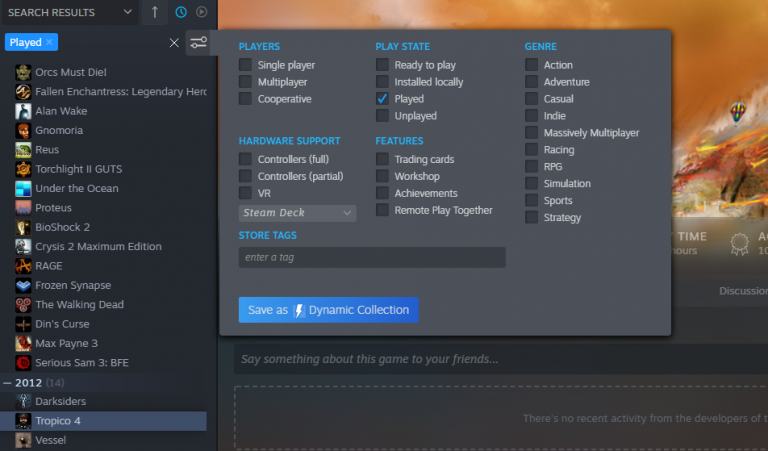Check Installed locally
768x451 pixels.
click(382, 82)
